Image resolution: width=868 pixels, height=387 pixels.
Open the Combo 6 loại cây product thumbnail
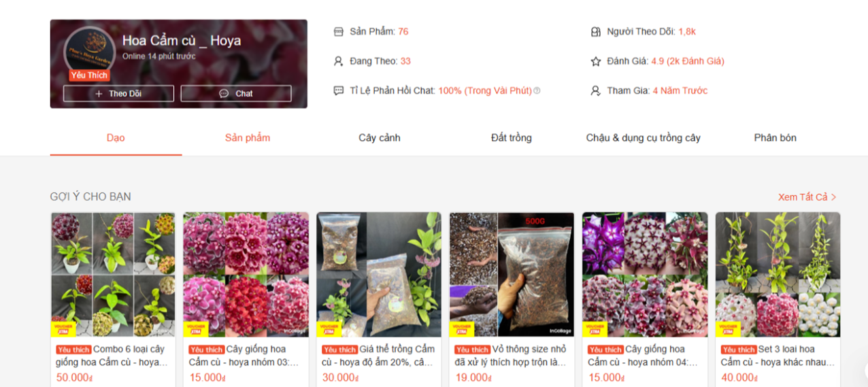[x=113, y=275]
